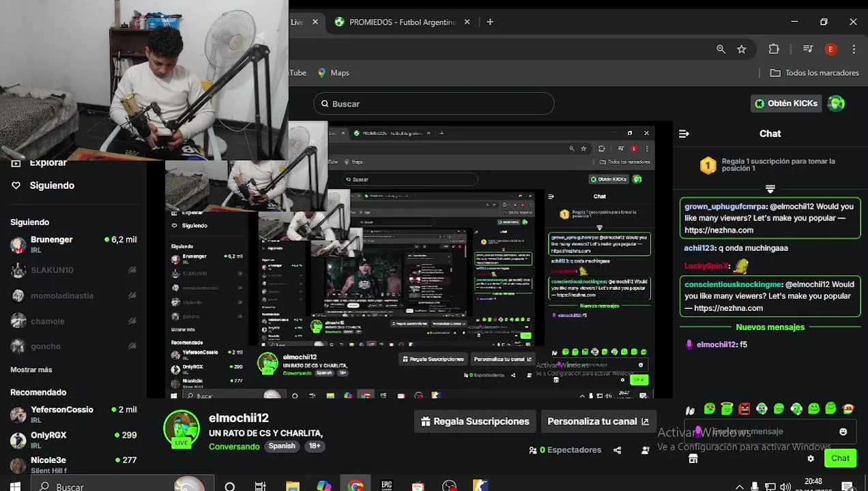Expand the Mostrar más followed list
Screen dimensions: 868x491
point(31,370)
